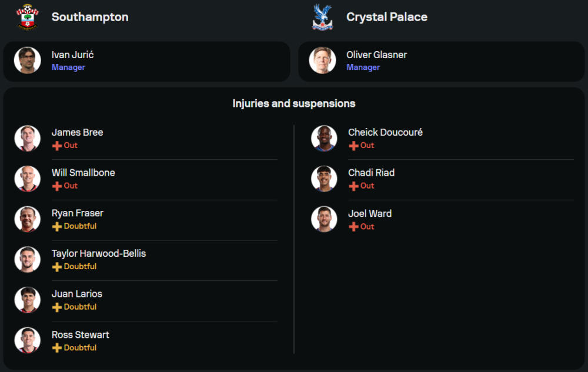Click the Crystal Palace club crest

[322, 17]
